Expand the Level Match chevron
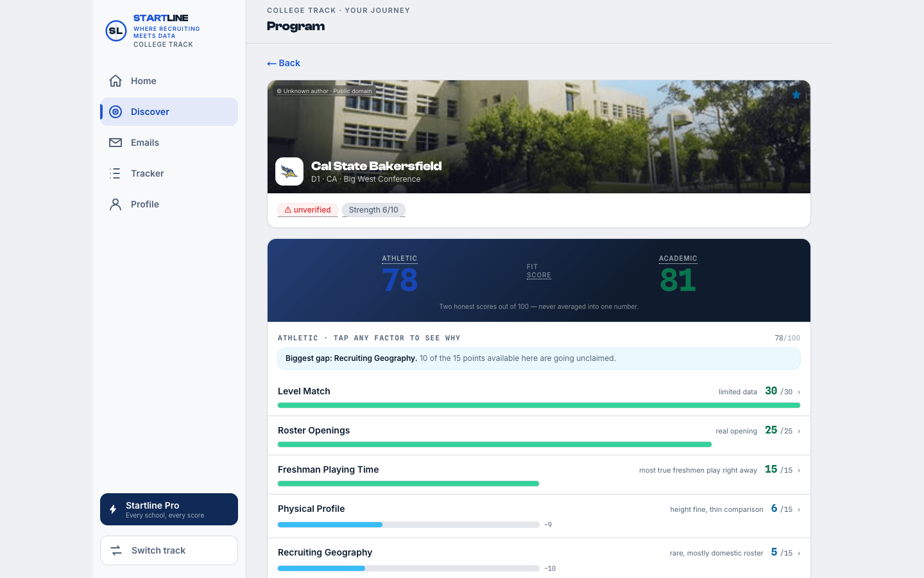 (x=799, y=392)
